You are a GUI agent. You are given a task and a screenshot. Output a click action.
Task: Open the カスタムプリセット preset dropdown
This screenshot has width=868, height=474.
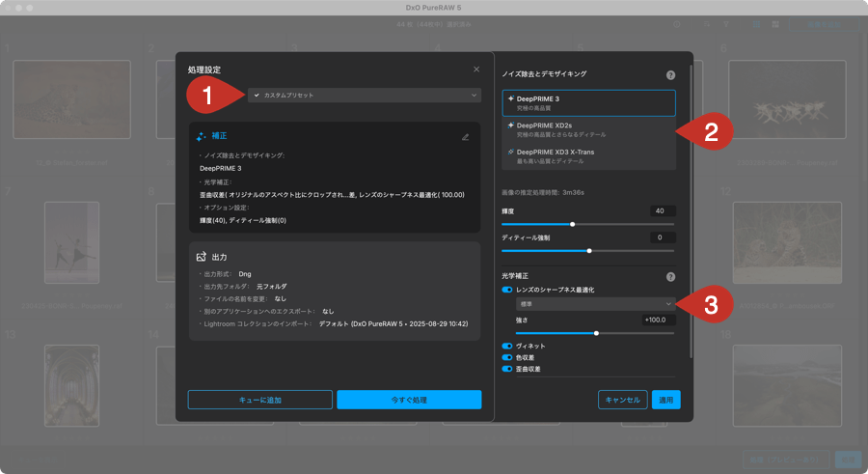(365, 96)
